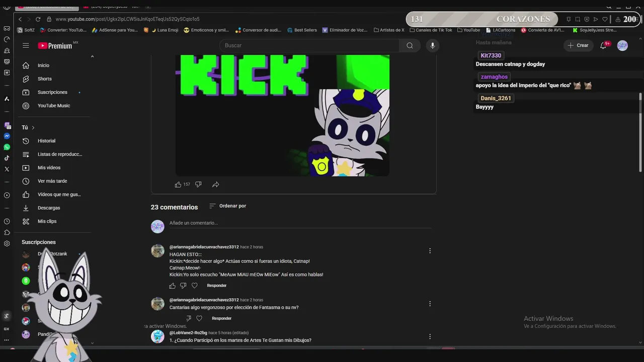Click the heart icon in the address bar
Screen dimensions: 644x362
[x=605, y=19]
